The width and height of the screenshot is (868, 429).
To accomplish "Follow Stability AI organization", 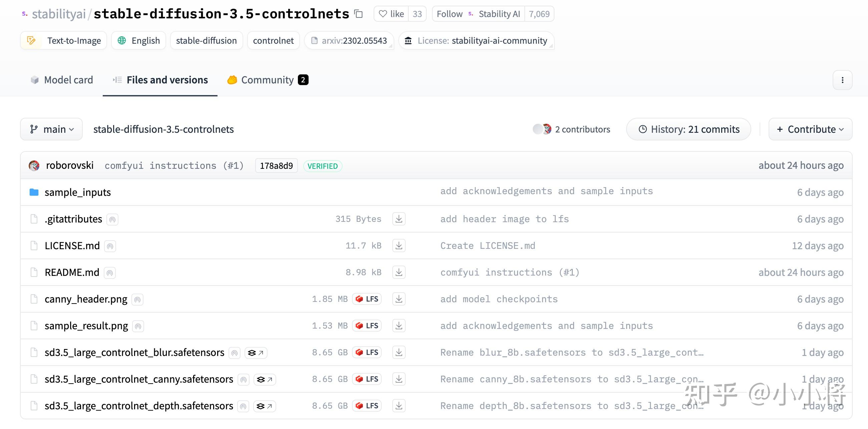I will point(449,14).
